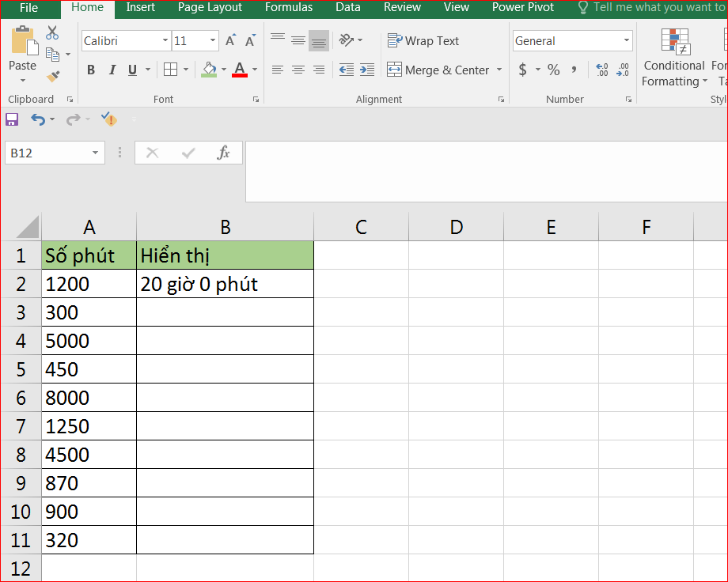This screenshot has height=582, width=728.
Task: Select the Format Painter brush
Action: tap(53, 76)
